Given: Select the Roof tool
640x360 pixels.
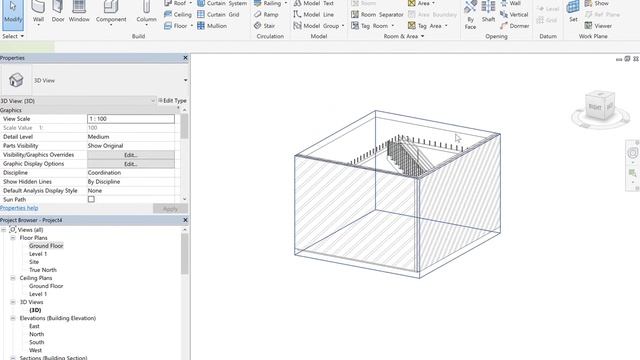Looking at the screenshot, I should pyautogui.click(x=178, y=3).
